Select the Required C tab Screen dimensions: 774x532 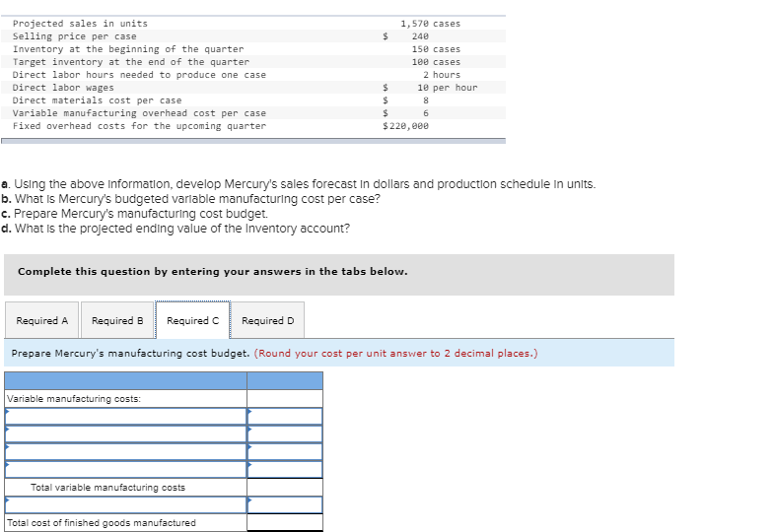tap(192, 320)
